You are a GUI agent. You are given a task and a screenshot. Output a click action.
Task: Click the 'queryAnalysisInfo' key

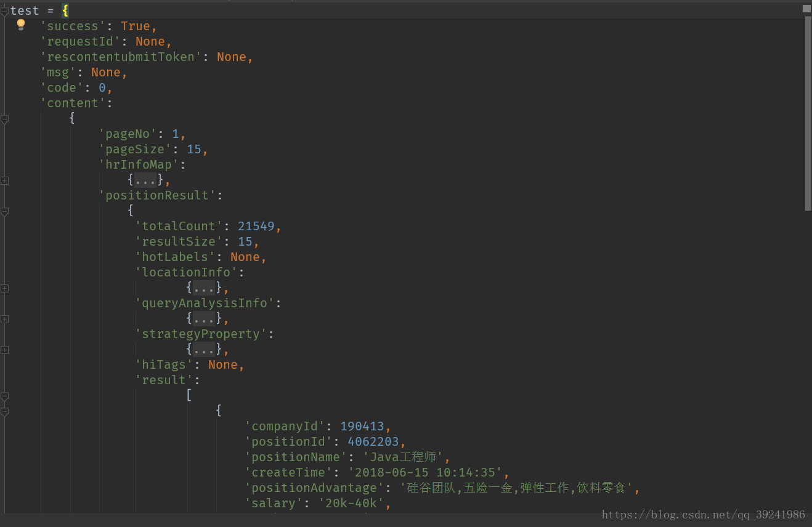point(205,303)
